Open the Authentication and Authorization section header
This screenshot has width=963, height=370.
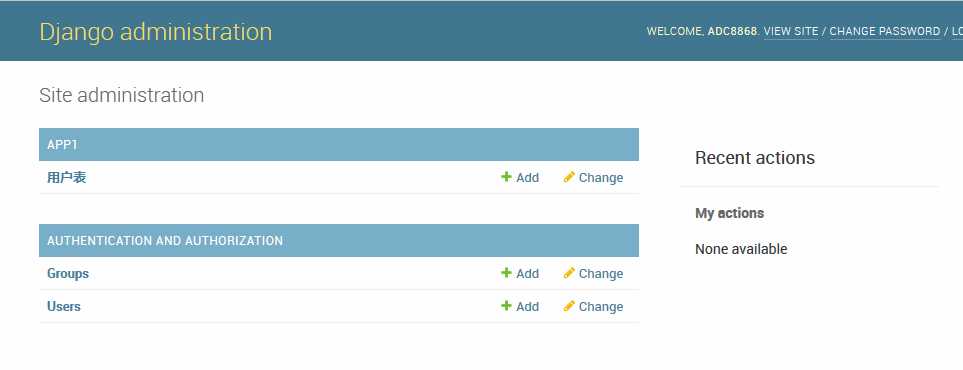[x=165, y=241]
